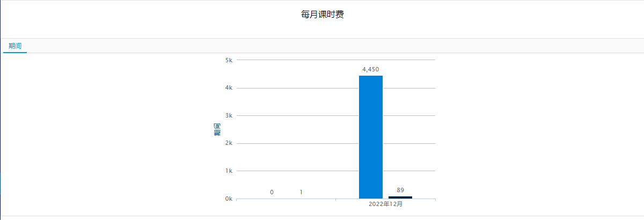The image size is (644, 220).
Task: Click the x-axis tick mark left of 2022年12月
Action: pos(335,200)
